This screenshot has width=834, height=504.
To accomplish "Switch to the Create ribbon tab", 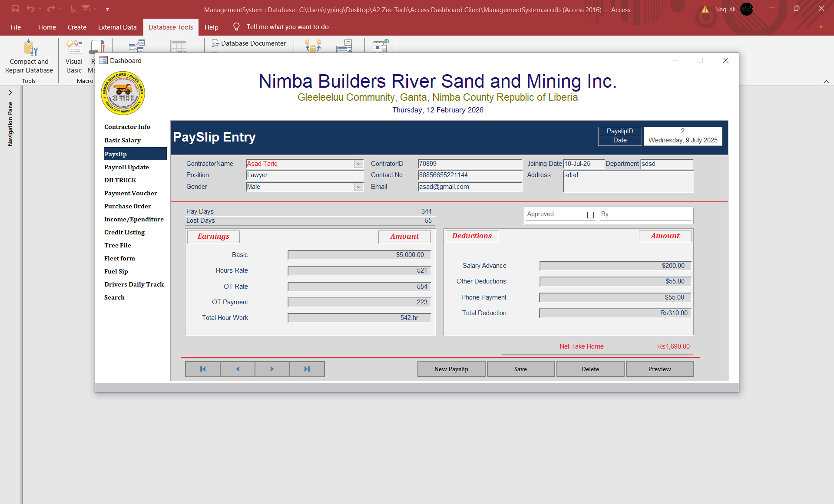I will pos(77,27).
